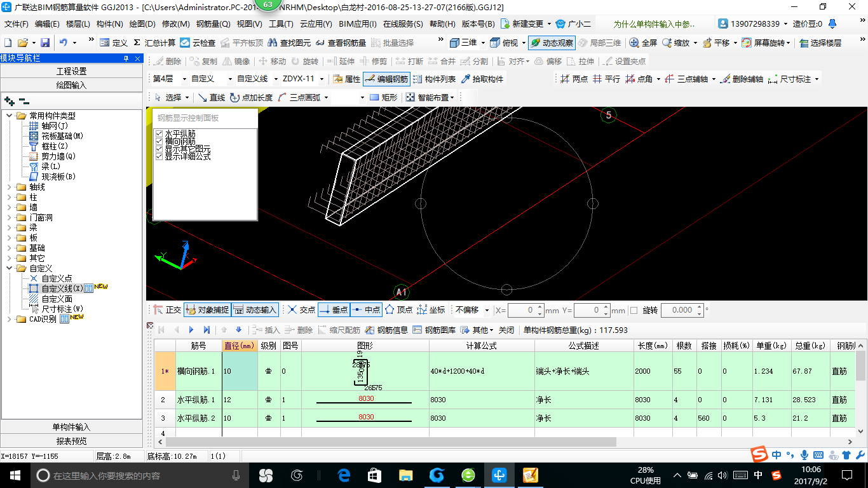Toggle 动态观察 dynamic orbit
Viewport: 868px width, 488px height.
pyautogui.click(x=551, y=43)
